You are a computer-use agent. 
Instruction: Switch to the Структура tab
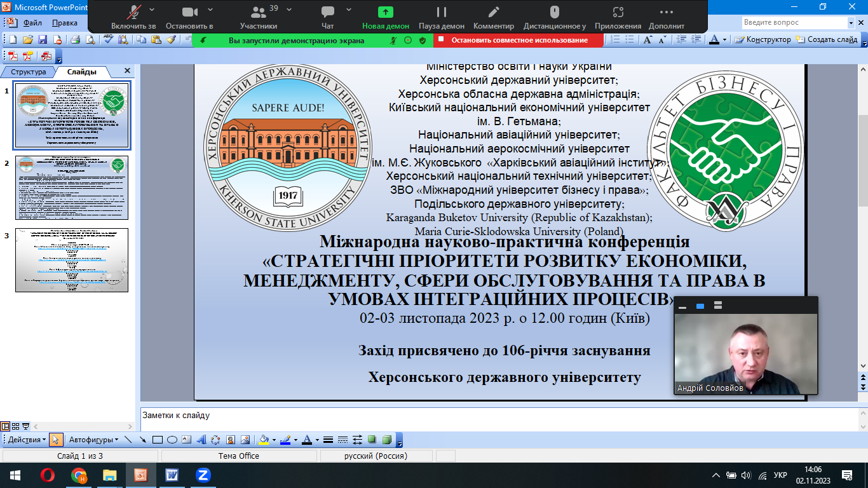(29, 72)
